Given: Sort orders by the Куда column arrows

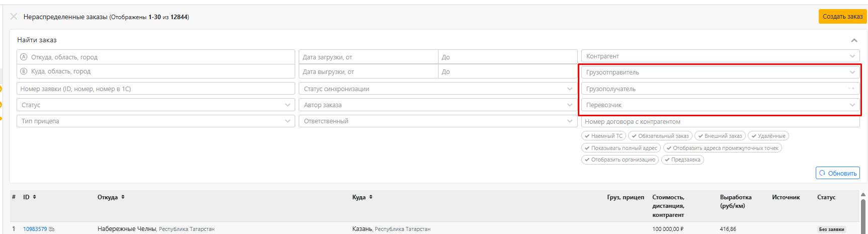Looking at the screenshot, I should 371,197.
